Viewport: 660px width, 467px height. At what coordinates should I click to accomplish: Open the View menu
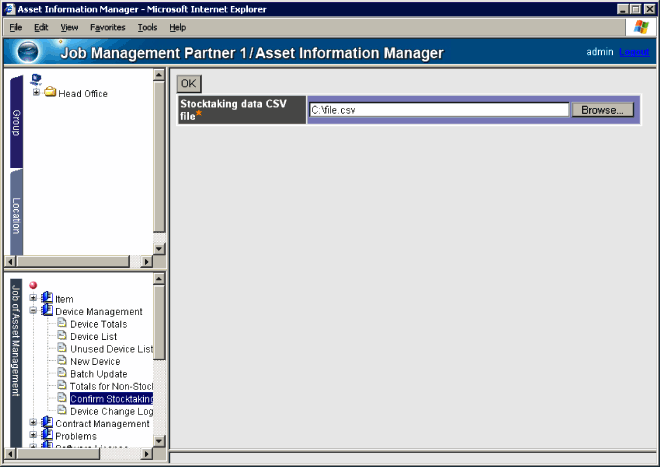pos(69,27)
